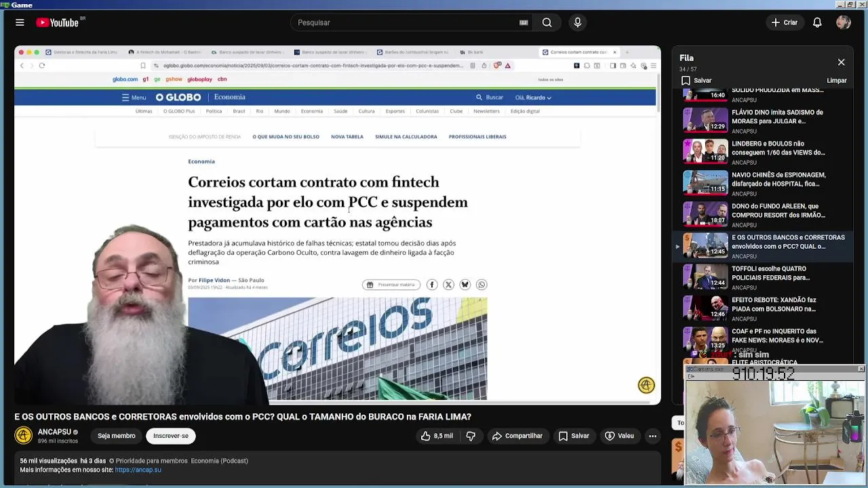Clear the queue with Limpar
Screen dimensions: 868x488
(x=836, y=81)
